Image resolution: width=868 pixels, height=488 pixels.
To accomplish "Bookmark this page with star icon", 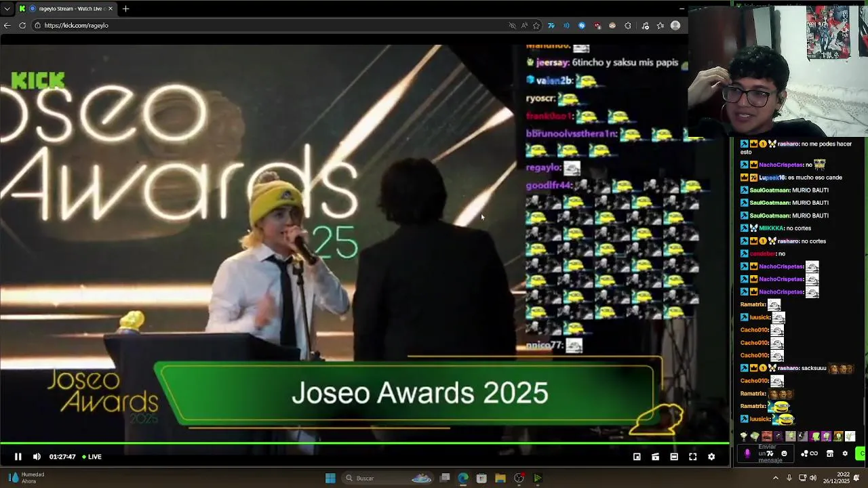I will tap(536, 26).
